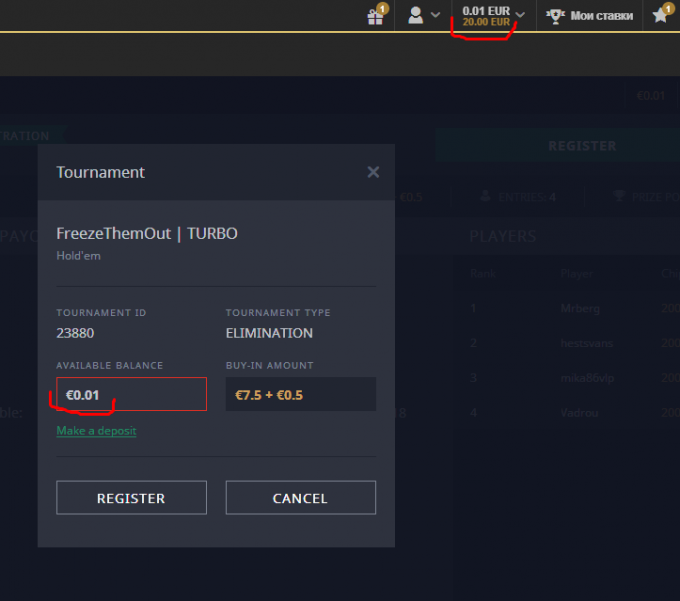
Task: Select player Mrberg in the list
Action: click(x=580, y=309)
